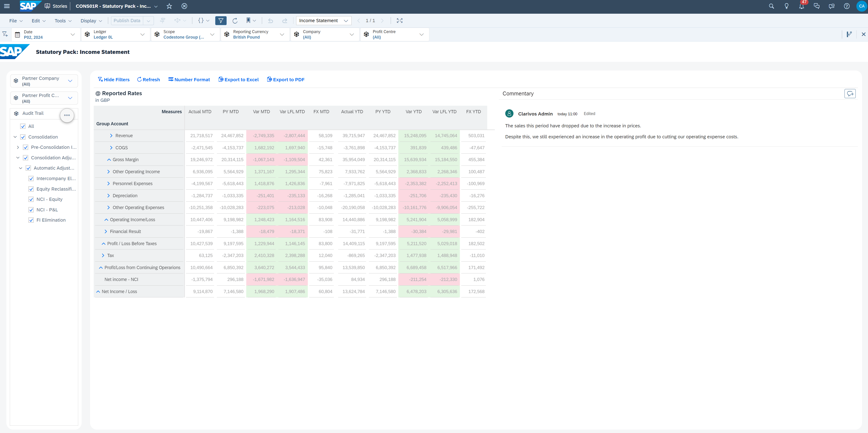Toggle the All checkbox in Audit Trail
This screenshot has height=433, width=868.
(23, 126)
